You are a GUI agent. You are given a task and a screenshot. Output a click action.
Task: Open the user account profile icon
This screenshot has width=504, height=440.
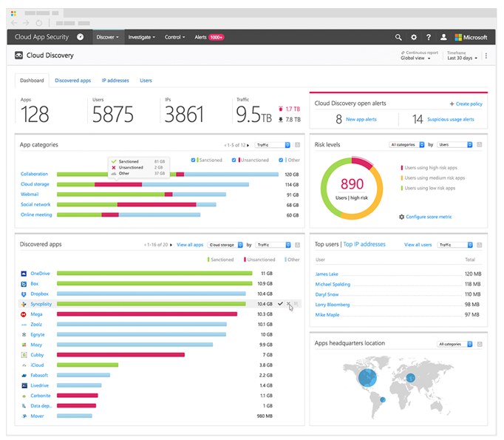coord(443,37)
